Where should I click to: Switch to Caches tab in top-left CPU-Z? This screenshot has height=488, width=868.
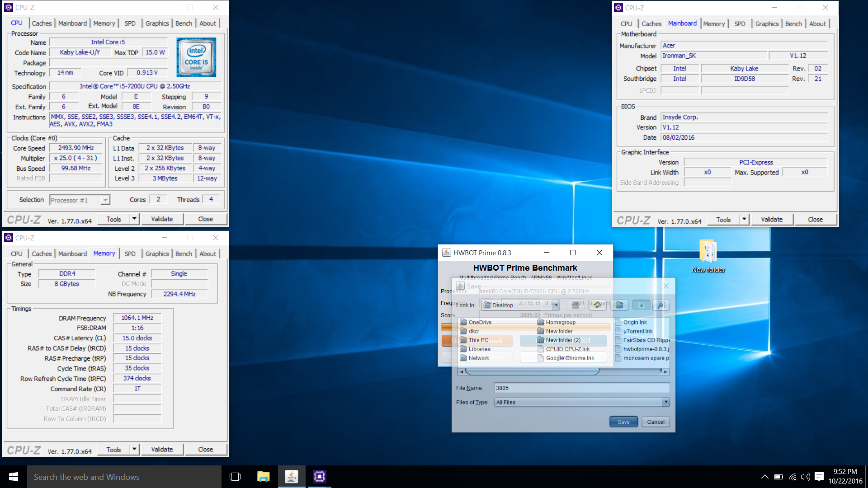coord(42,23)
